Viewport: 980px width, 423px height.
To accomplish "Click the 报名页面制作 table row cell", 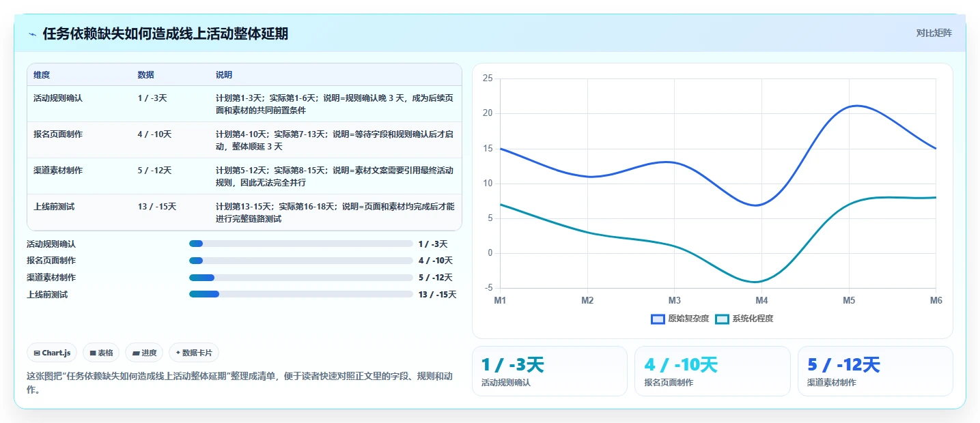I will (x=58, y=134).
